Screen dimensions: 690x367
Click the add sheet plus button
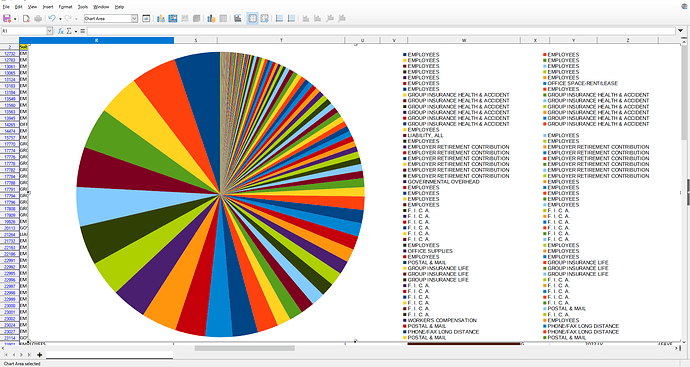tap(40, 355)
